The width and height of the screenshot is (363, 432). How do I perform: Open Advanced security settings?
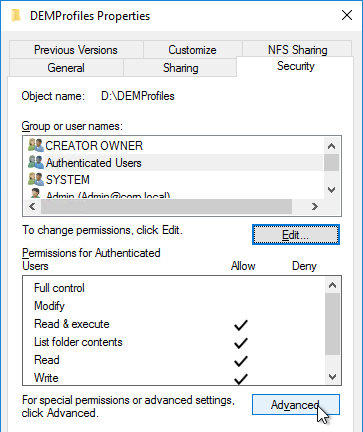coord(296,405)
